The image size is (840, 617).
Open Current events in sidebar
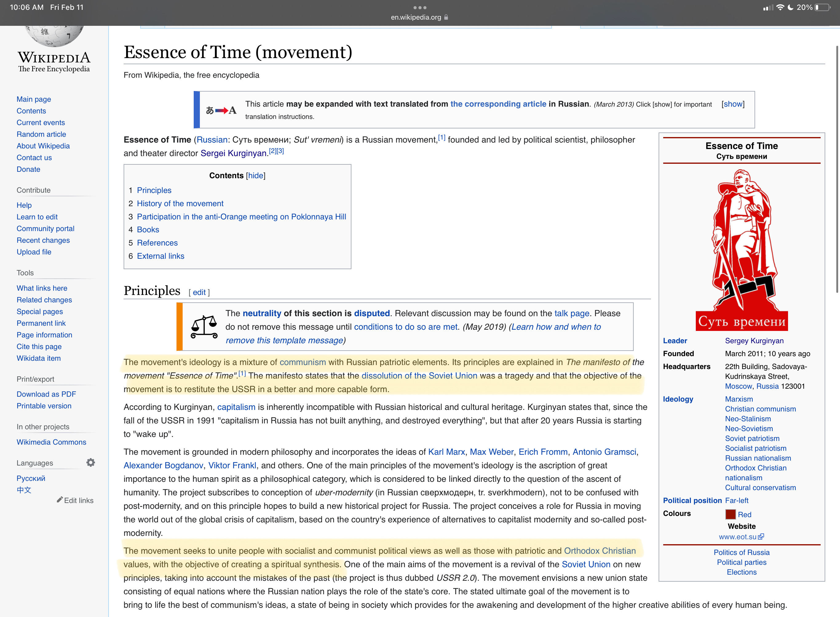[41, 123]
